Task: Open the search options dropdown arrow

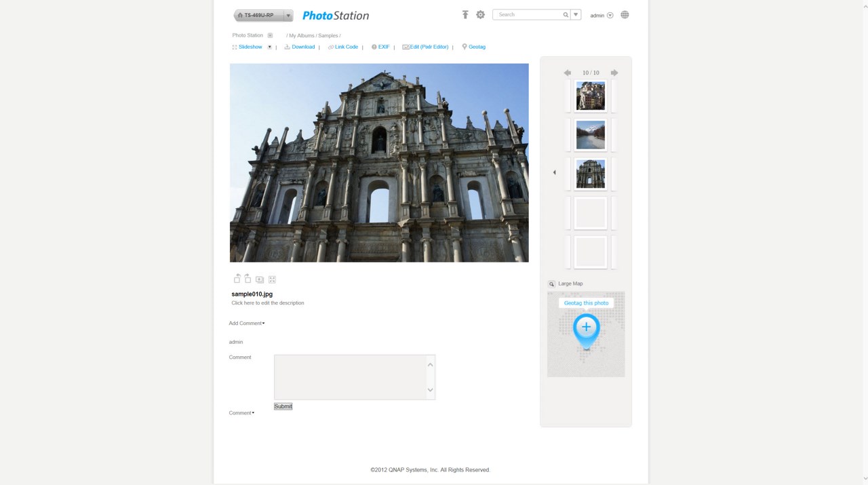Action: point(576,14)
